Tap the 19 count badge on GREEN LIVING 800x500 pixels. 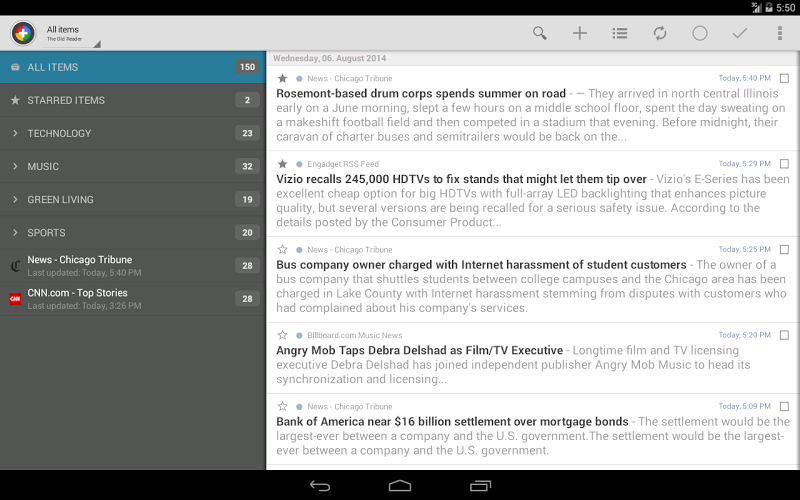[247, 199]
